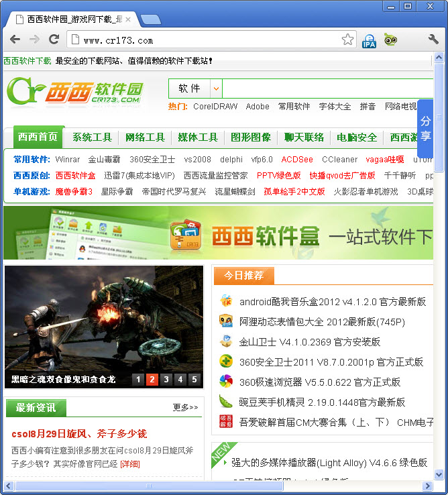Click the page icon in address bar
This screenshot has width=448, height=495.
click(75, 40)
